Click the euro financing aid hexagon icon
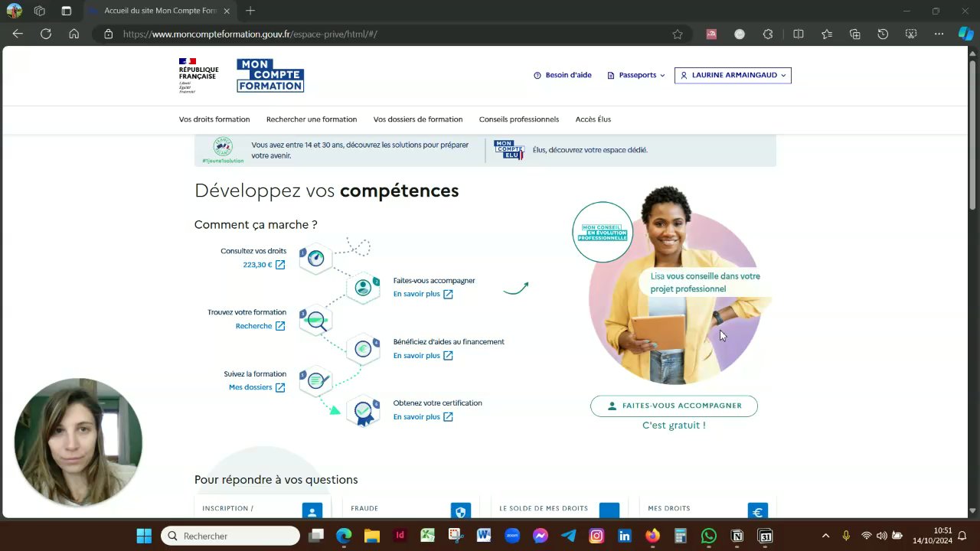This screenshot has width=980, height=551. (x=363, y=349)
